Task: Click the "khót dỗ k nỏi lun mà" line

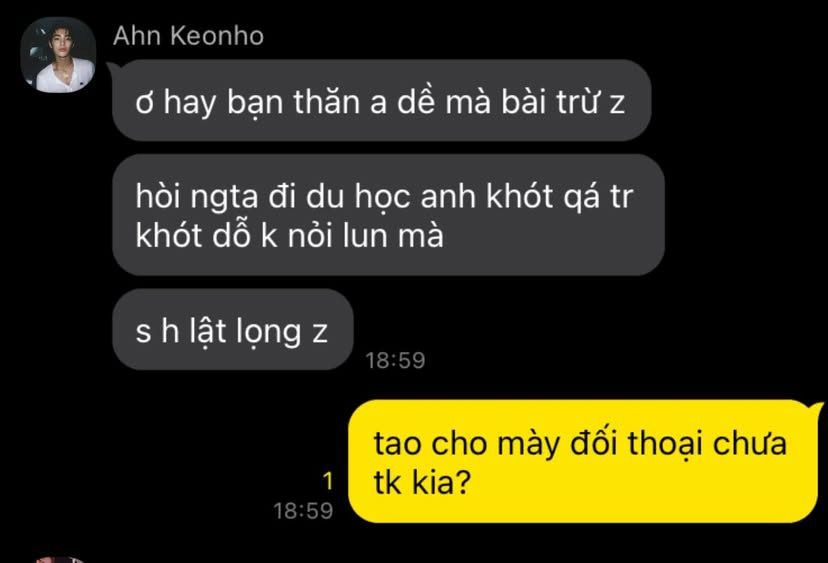Action: click(x=289, y=235)
